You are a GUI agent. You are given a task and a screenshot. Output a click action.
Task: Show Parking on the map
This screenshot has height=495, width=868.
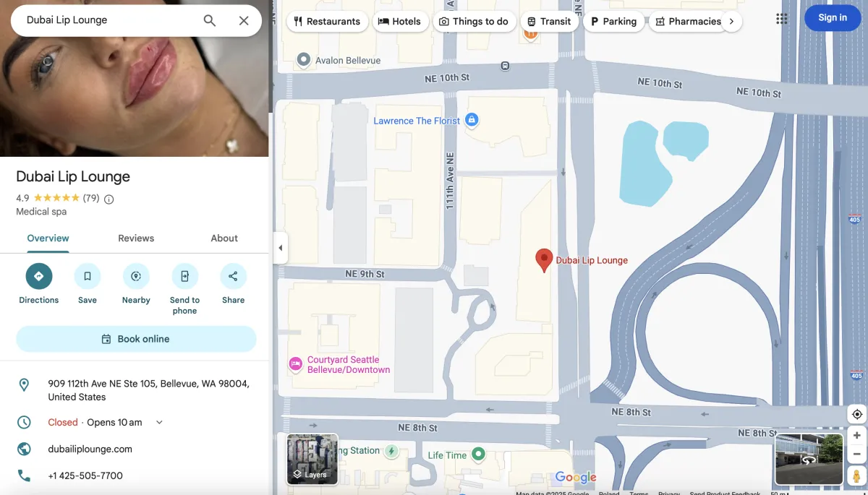tap(613, 22)
